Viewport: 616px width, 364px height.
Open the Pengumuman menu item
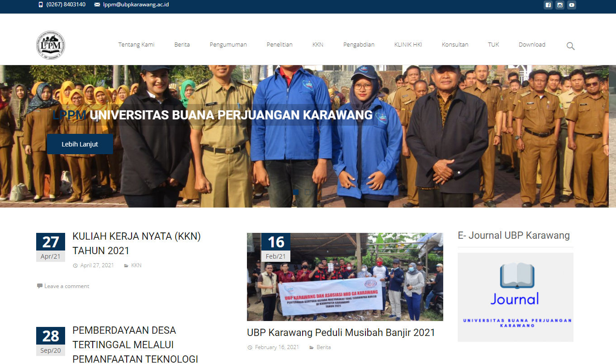click(x=228, y=44)
